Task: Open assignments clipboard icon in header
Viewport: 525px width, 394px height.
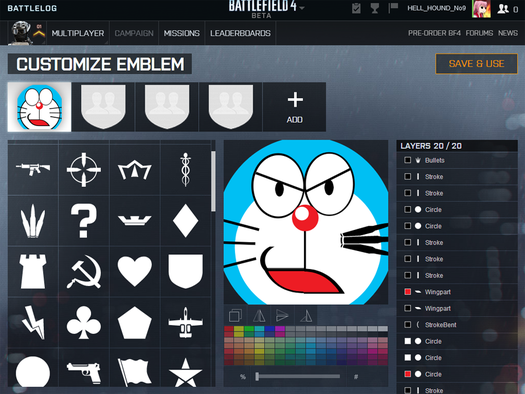Action: pos(356,8)
